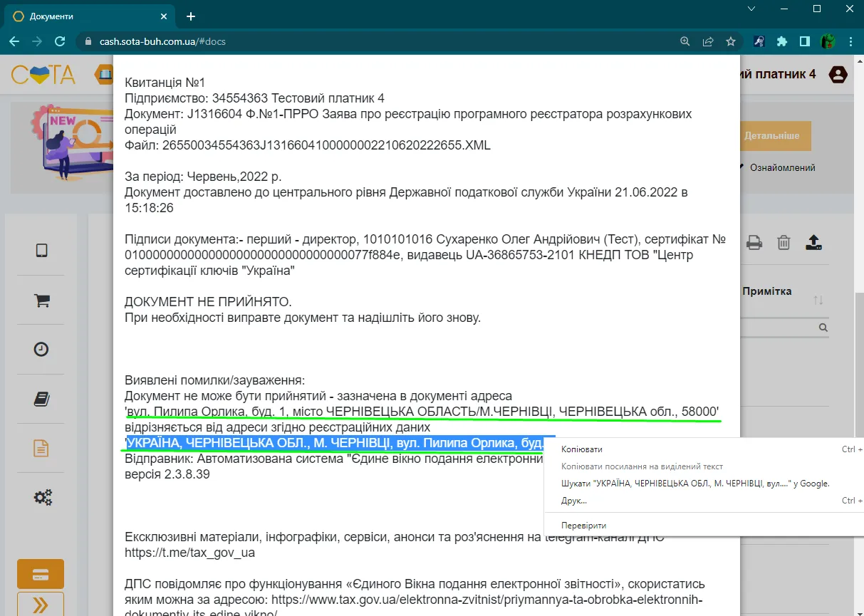Open the tab search chevron in title bar
Viewport: 864px width, 616px height.
(751, 9)
